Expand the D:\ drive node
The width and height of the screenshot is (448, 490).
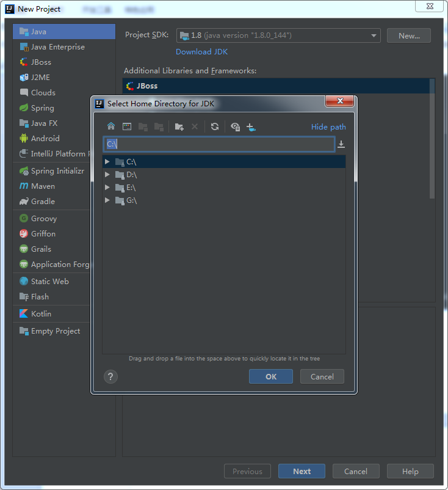[x=107, y=174]
